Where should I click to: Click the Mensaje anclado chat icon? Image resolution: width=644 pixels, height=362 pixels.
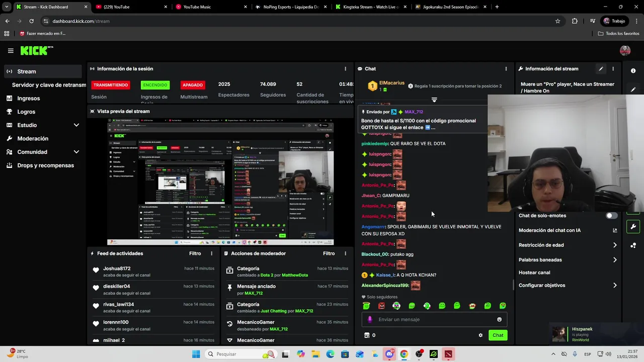[x=230, y=288]
